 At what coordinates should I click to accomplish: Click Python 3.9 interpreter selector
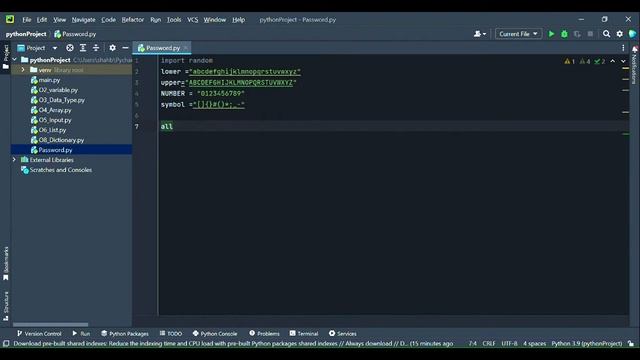click(x=587, y=344)
